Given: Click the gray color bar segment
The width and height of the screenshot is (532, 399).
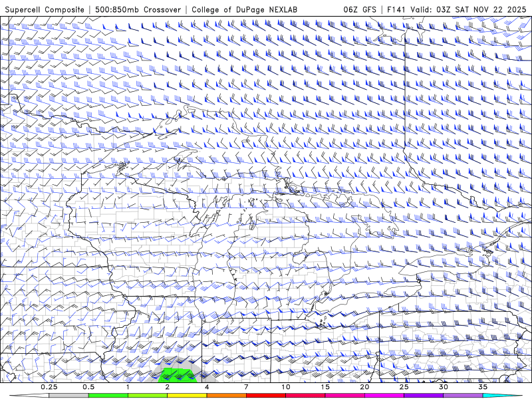Looking at the screenshot, I should pos(69,396).
